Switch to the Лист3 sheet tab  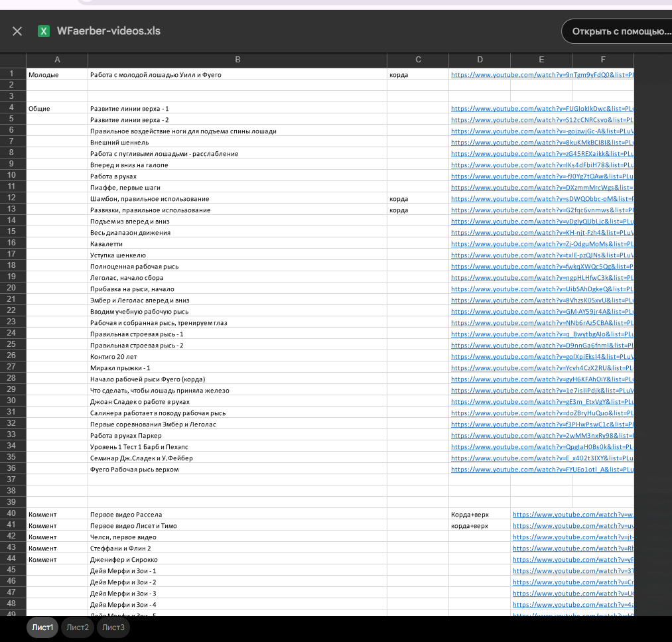point(113,627)
